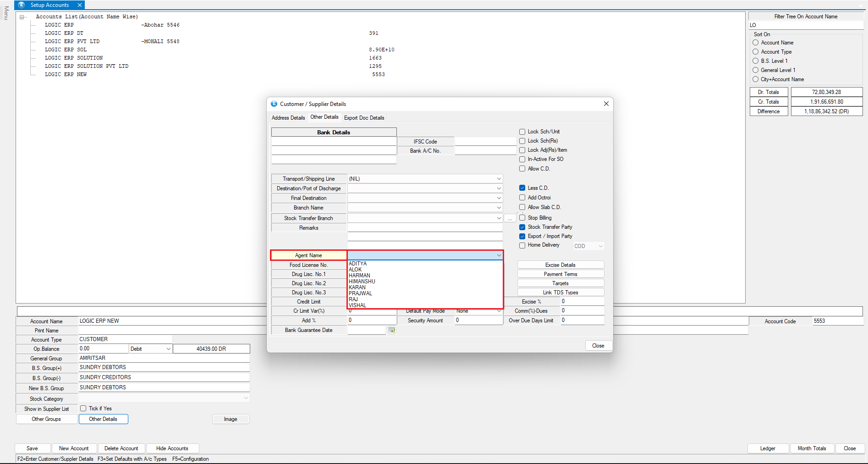Viewport: 868px width, 464px height.
Task: Select LOGIC ERP SOLUTION in accounts tree
Action: point(74,58)
